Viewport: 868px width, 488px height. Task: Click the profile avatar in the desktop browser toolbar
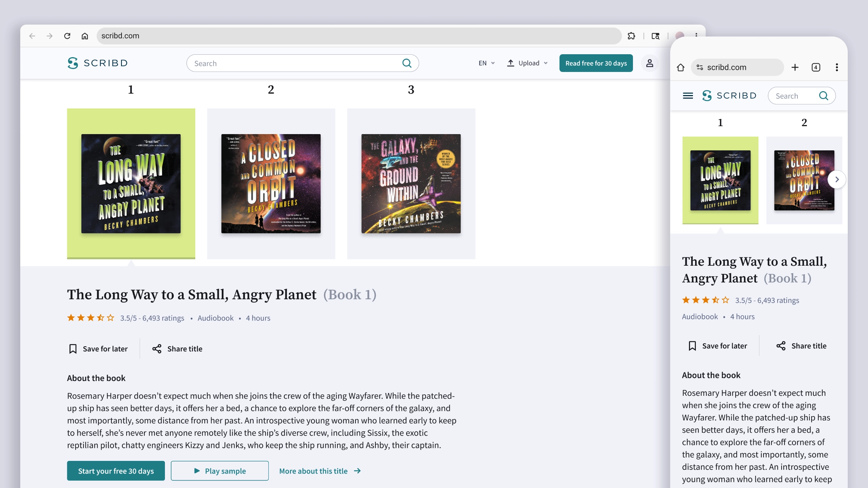coord(680,35)
